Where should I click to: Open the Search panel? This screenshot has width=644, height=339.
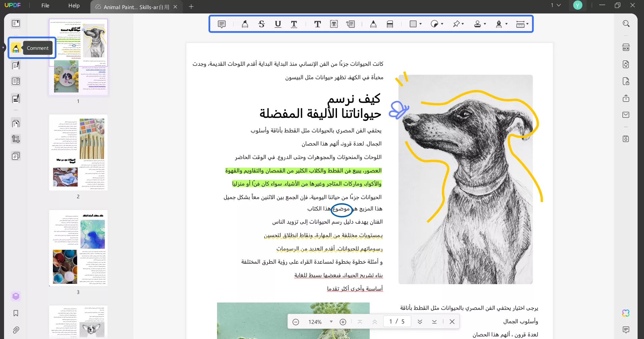(x=626, y=24)
